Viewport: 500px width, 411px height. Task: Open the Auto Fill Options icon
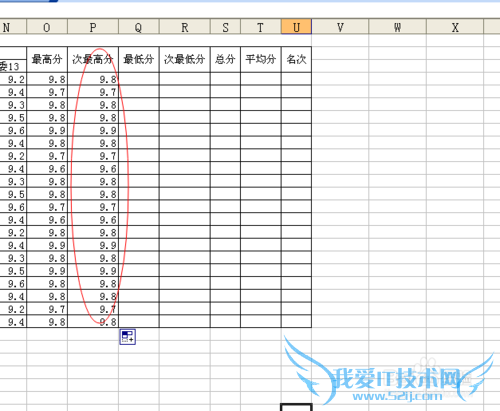pyautogui.click(x=128, y=337)
